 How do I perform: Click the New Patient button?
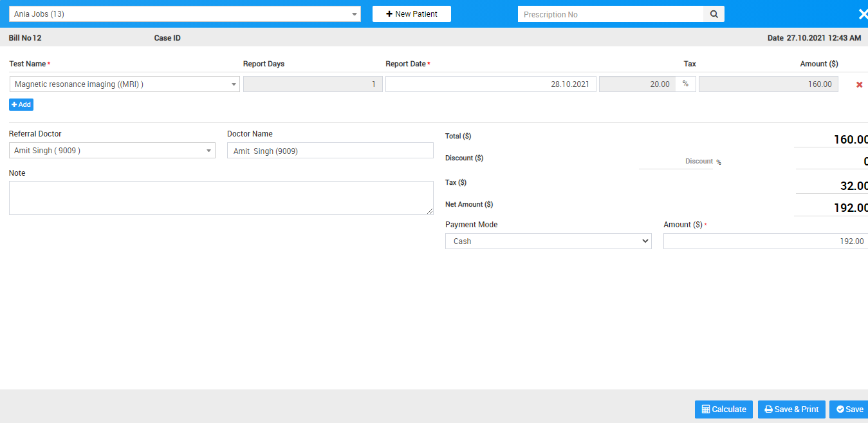click(x=412, y=14)
